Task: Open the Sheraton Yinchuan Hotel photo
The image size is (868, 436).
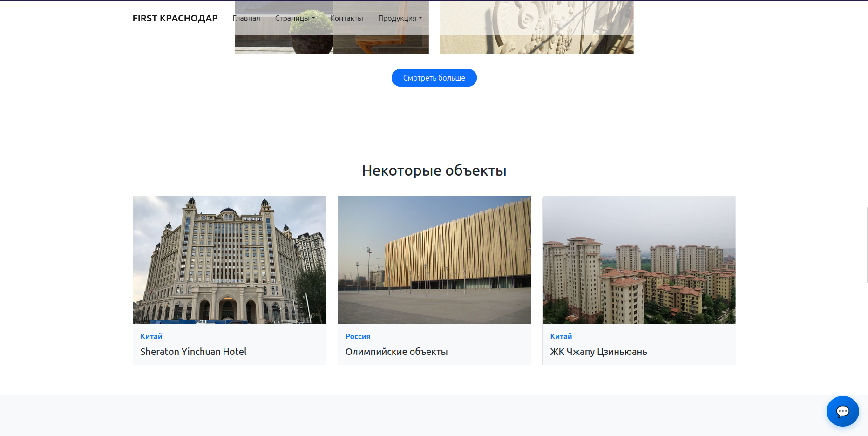Action: pos(230,259)
